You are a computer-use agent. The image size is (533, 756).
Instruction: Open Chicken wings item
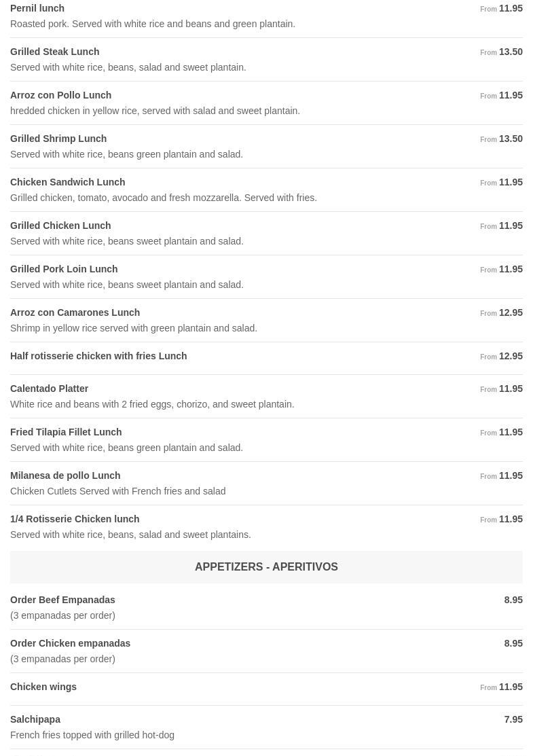tap(43, 687)
